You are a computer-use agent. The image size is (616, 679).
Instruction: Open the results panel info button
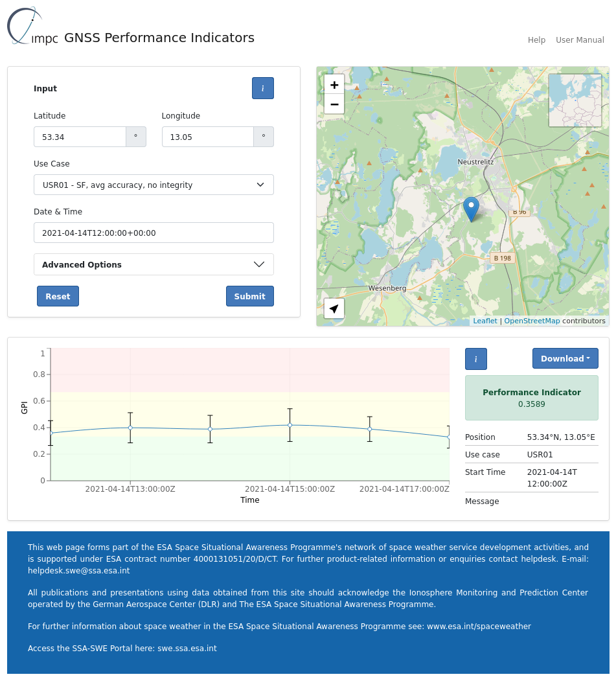coord(475,359)
